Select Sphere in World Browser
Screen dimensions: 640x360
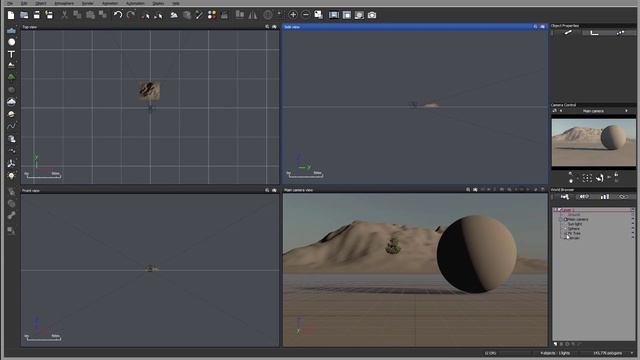tap(573, 229)
